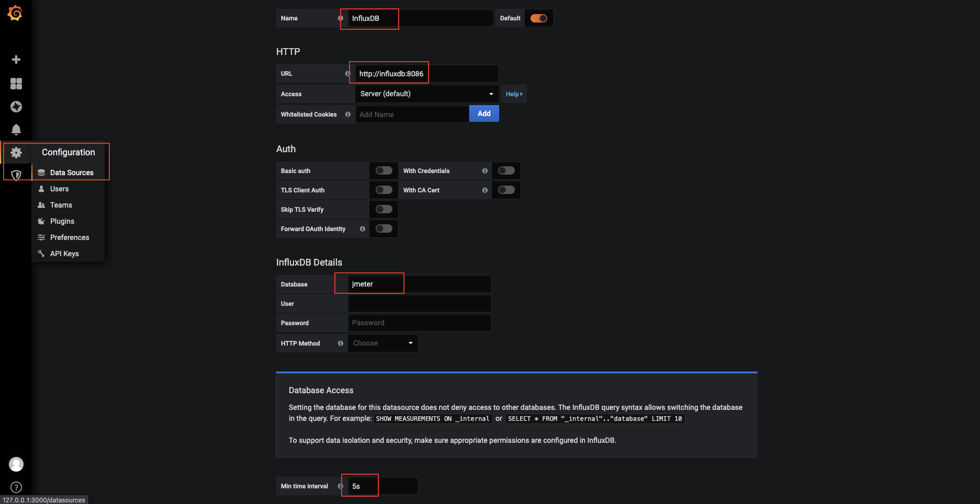Image resolution: width=980 pixels, height=504 pixels.
Task: Click the Min time interval field
Action: (382, 486)
